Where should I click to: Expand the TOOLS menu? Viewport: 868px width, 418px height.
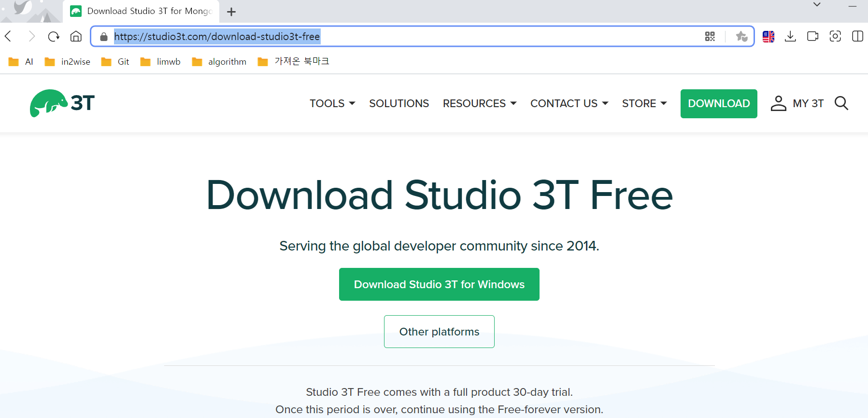tap(332, 103)
